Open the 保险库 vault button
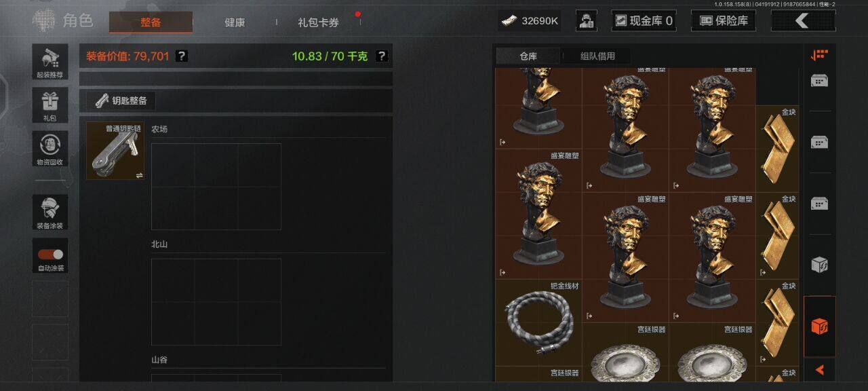This screenshot has height=391, width=868. coord(724,20)
